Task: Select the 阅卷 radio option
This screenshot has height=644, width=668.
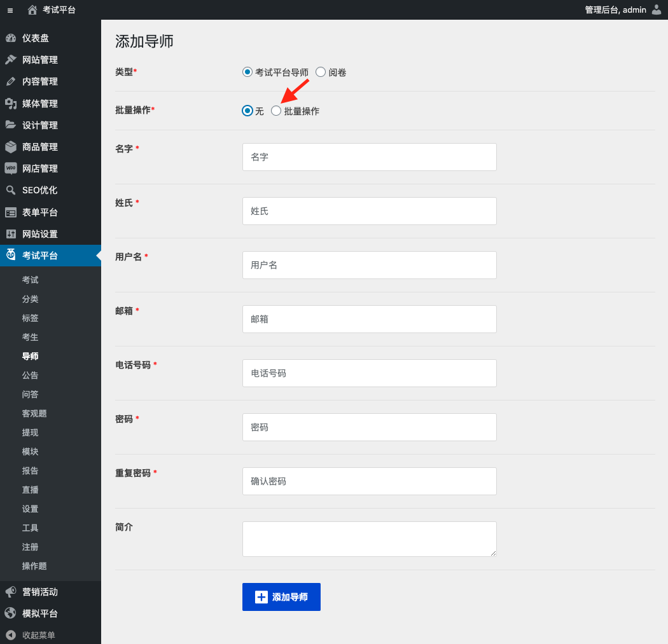Action: [321, 72]
